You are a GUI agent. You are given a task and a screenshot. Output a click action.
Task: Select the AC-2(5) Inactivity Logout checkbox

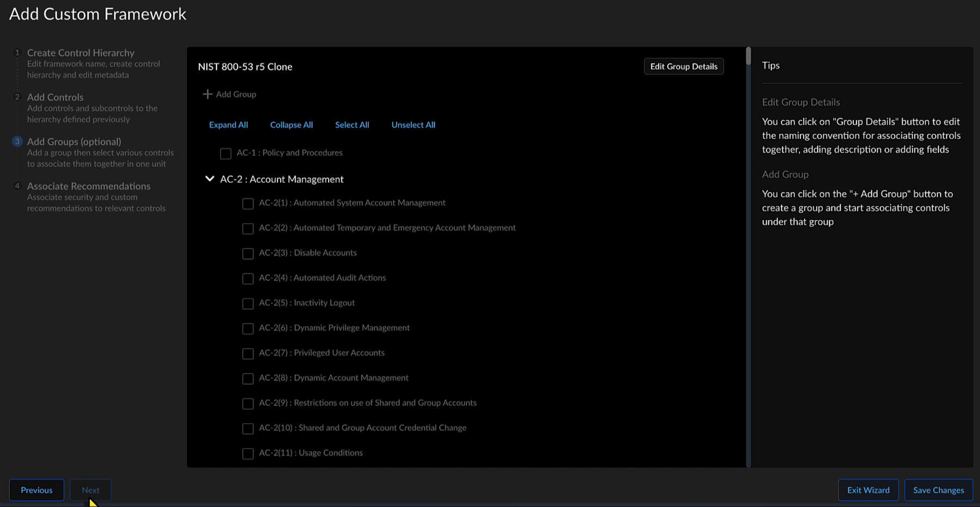248,304
